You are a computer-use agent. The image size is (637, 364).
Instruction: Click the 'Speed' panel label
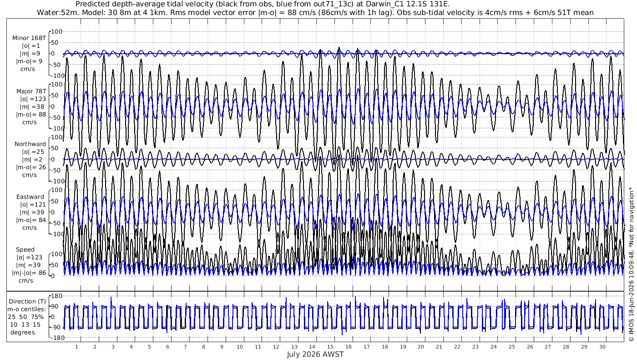click(x=25, y=250)
